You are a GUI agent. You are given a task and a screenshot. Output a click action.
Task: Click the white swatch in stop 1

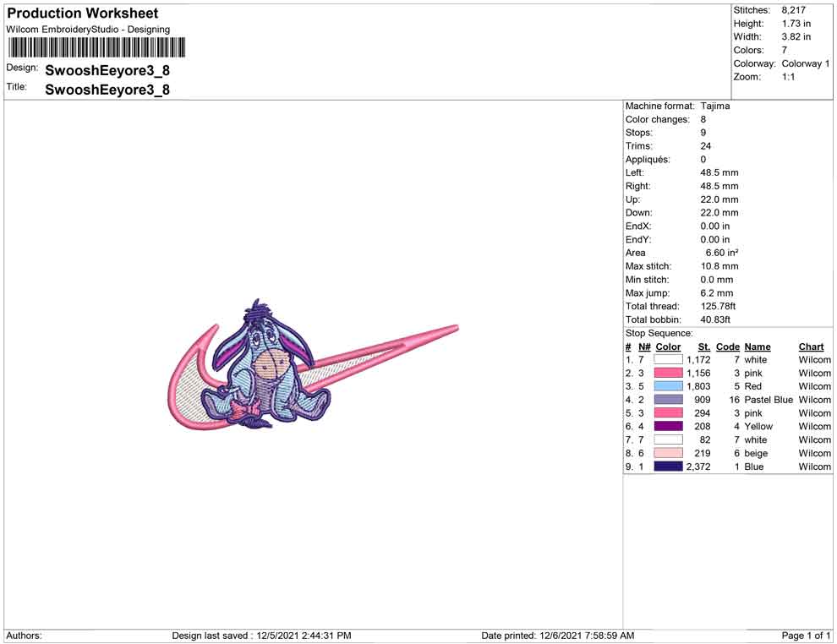tap(668, 360)
